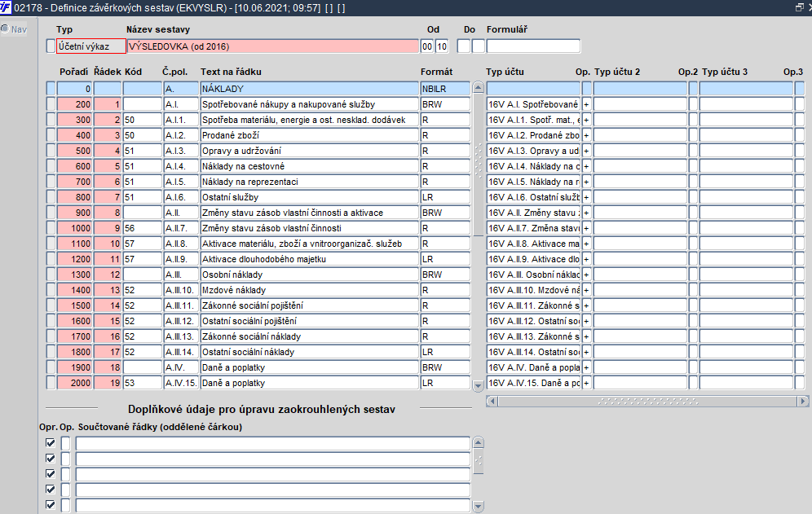This screenshot has width=812, height=514.
Task: Click the Od field containing 10
Action: [x=442, y=46]
